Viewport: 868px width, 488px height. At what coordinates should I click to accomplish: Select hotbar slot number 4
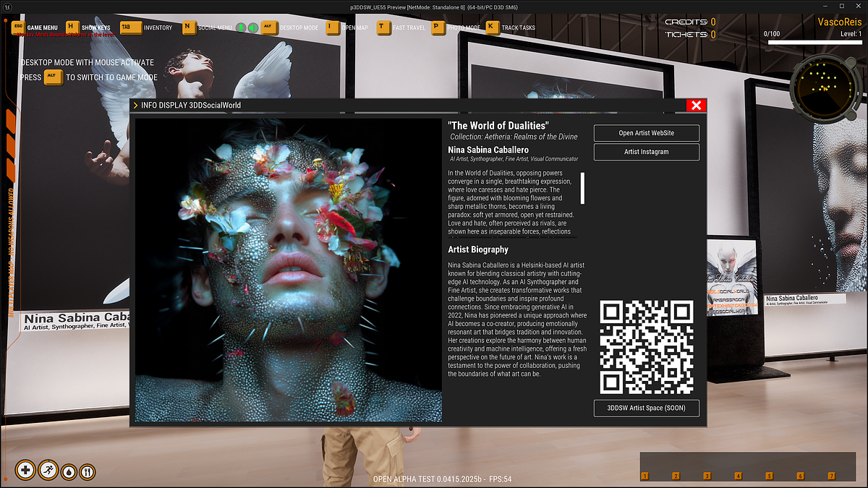click(x=738, y=476)
